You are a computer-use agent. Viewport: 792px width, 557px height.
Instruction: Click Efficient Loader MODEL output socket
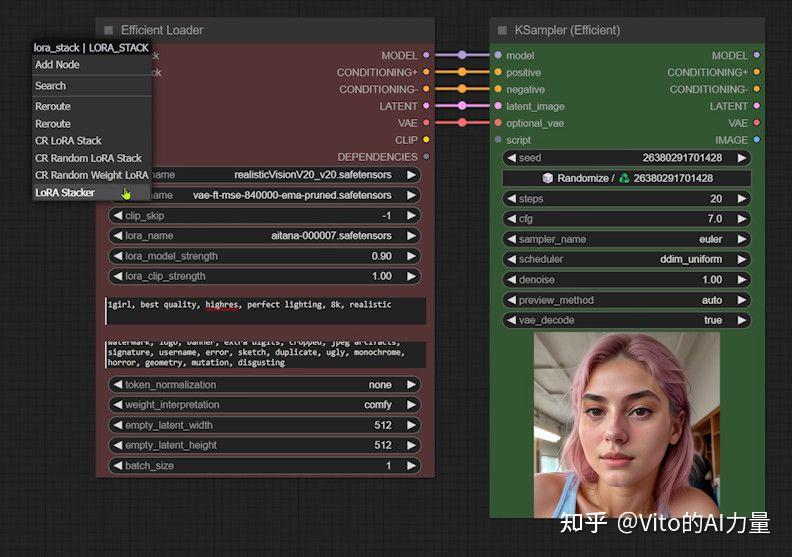[x=426, y=55]
